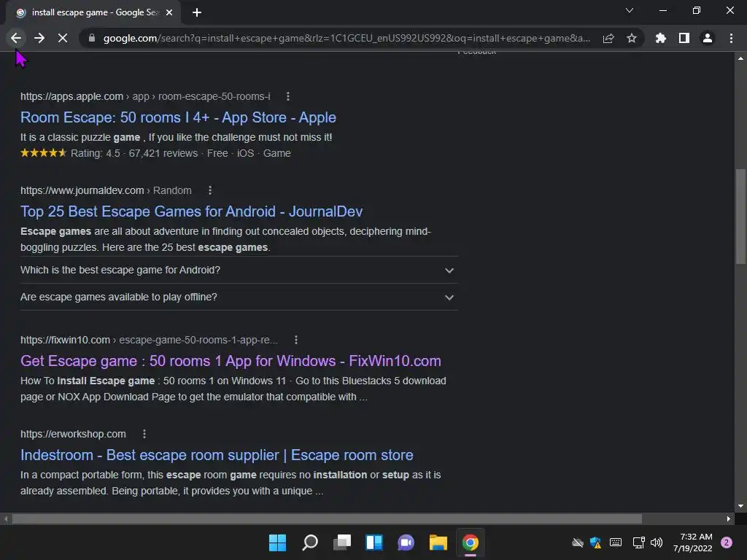The height and width of the screenshot is (560, 747).
Task: Open File Explorer from the taskbar
Action: pos(438,542)
